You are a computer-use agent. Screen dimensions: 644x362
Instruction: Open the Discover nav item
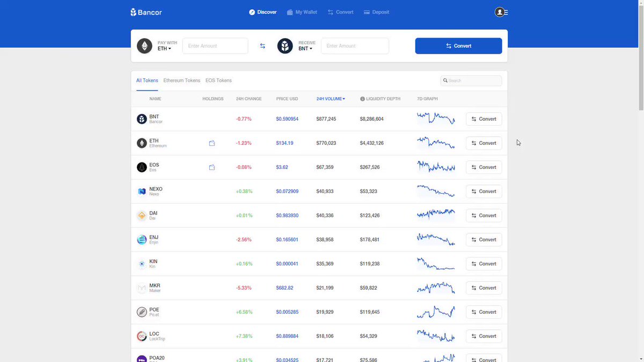click(x=263, y=12)
